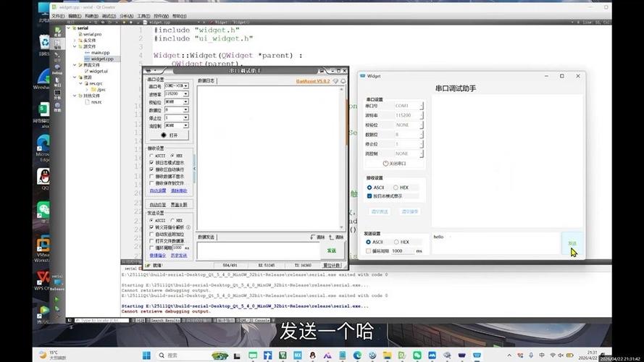
Task: Enable 循环周期 checkbox in UartAssist
Action: [151, 248]
